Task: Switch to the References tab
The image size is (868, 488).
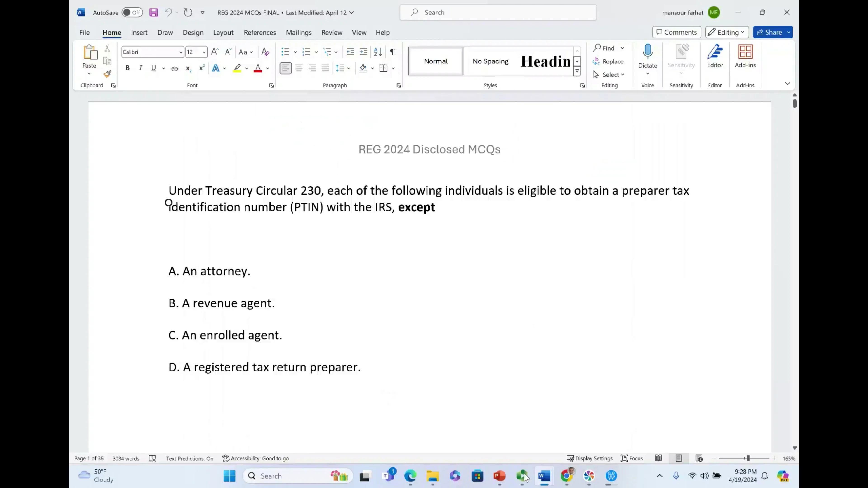Action: tap(260, 32)
